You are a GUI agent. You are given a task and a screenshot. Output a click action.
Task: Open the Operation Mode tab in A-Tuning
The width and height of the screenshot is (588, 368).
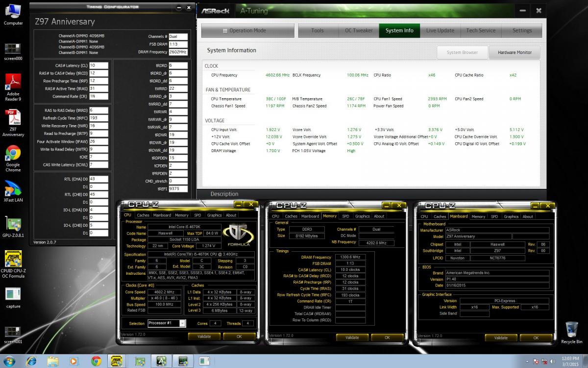247,30
